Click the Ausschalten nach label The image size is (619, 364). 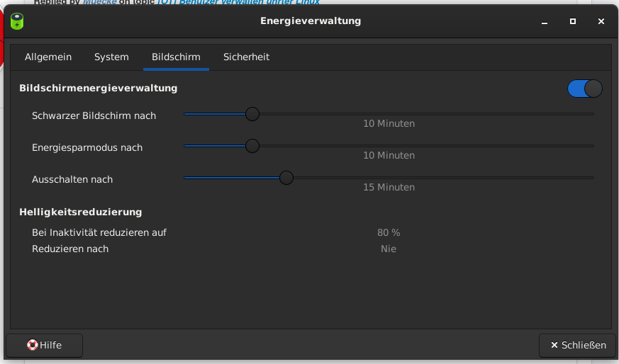point(72,179)
